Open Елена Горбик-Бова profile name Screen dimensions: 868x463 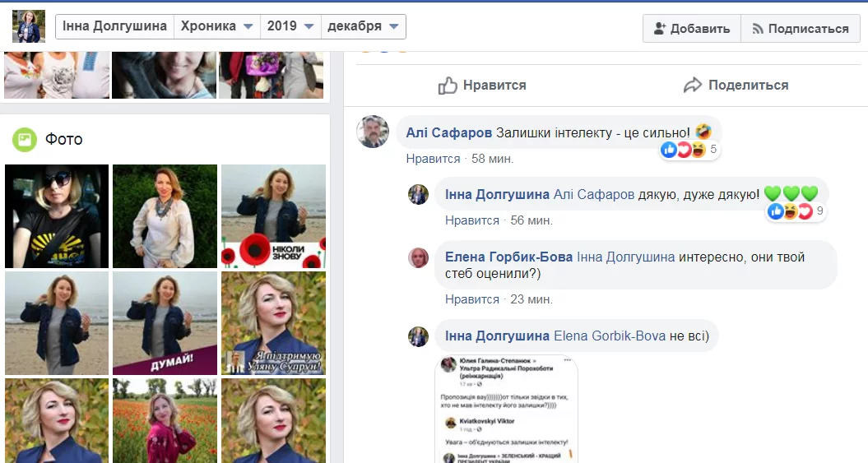pyautogui.click(x=508, y=257)
